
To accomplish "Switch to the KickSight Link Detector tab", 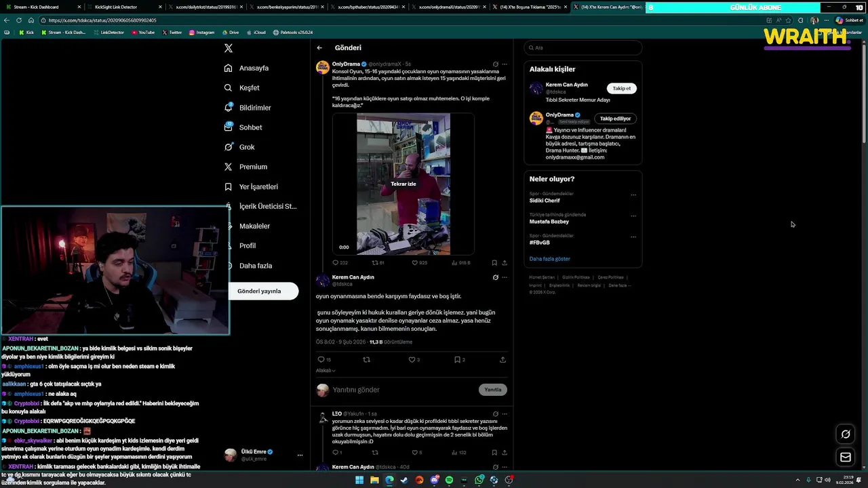I will tap(123, 7).
